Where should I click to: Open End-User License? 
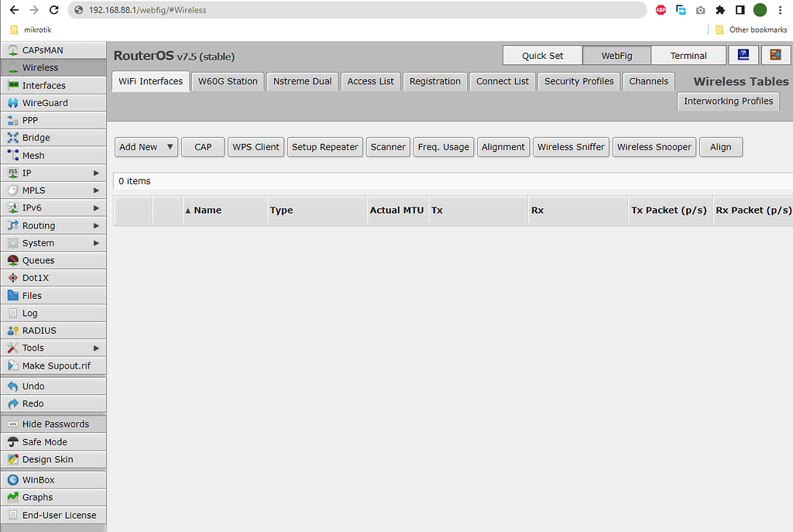coord(53,515)
